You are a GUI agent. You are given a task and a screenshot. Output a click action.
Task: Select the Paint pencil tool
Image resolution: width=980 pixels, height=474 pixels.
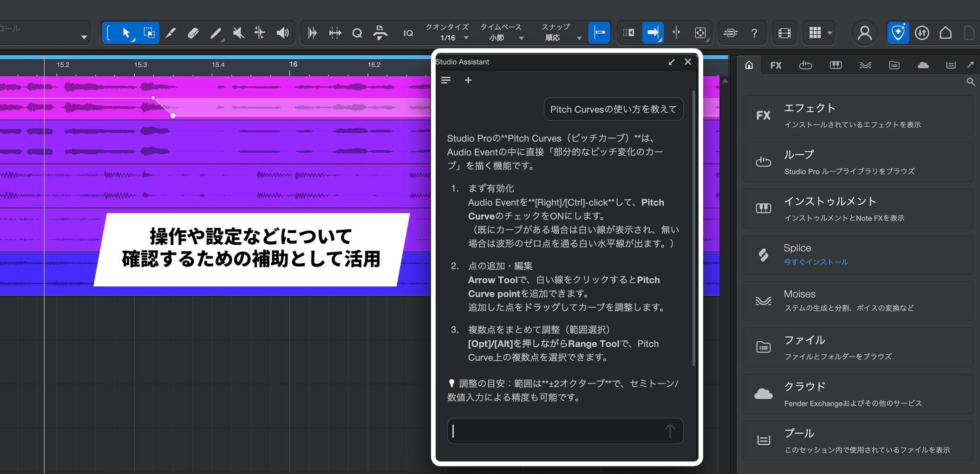coord(216,33)
